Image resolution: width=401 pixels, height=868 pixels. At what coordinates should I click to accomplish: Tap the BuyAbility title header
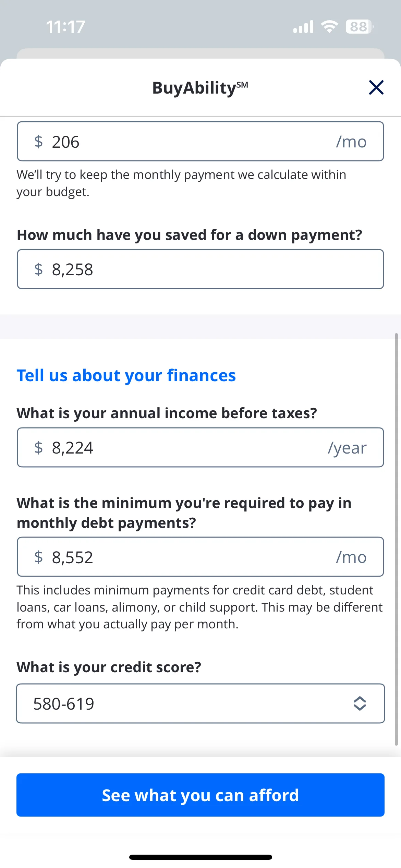click(x=200, y=88)
